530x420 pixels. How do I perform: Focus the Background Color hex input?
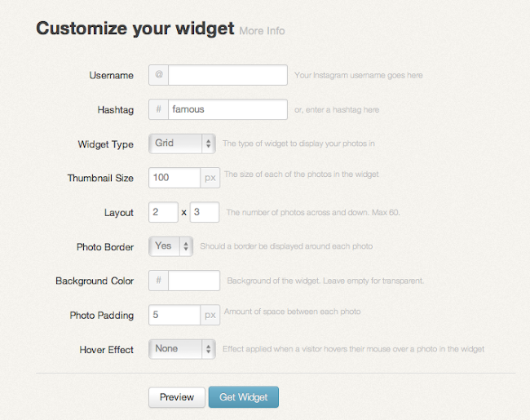click(194, 281)
